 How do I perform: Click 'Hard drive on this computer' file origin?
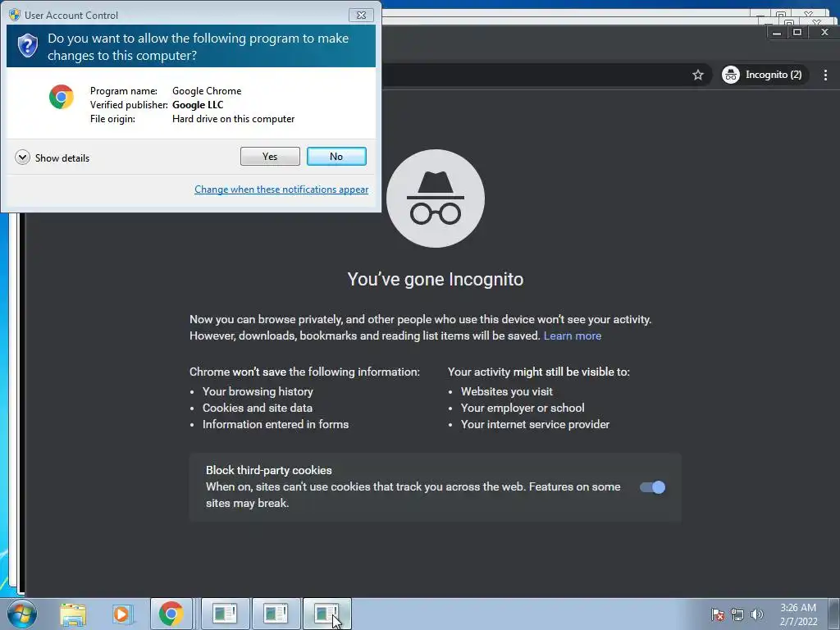[234, 119]
